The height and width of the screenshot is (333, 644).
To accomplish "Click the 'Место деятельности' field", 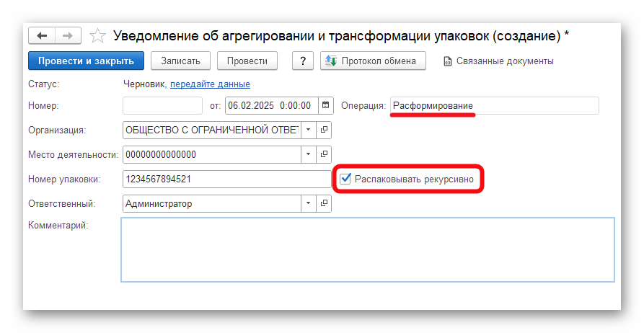I will (211, 155).
